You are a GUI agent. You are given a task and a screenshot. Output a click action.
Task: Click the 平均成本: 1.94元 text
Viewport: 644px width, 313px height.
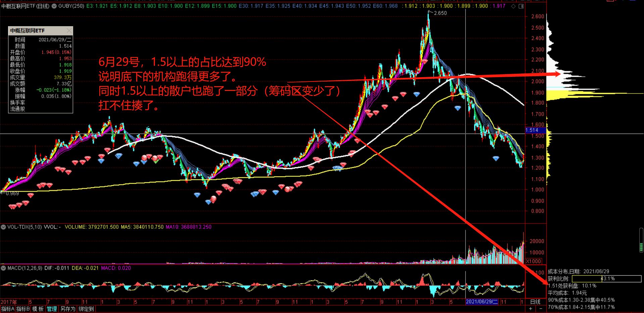click(567, 293)
